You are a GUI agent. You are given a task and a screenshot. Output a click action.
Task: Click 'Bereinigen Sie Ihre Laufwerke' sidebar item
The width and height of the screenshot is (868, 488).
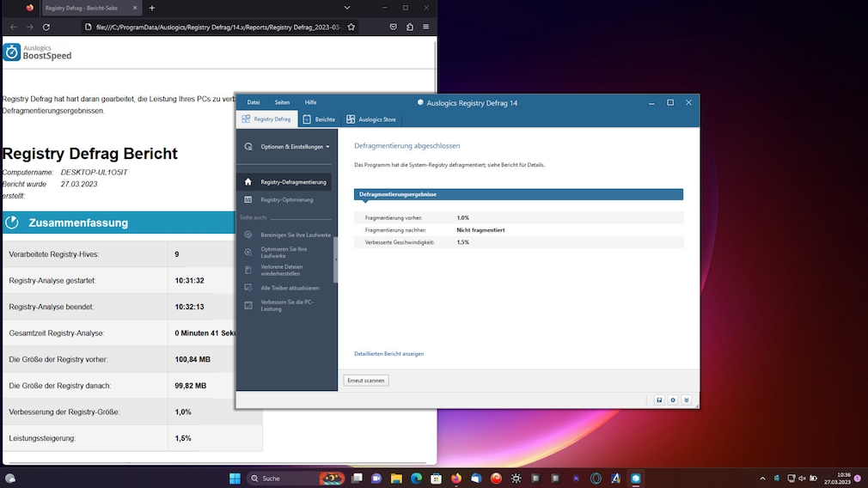point(295,235)
